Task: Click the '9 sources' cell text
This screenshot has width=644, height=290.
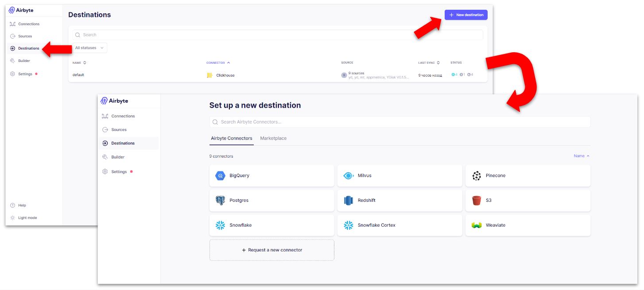Action: click(357, 73)
